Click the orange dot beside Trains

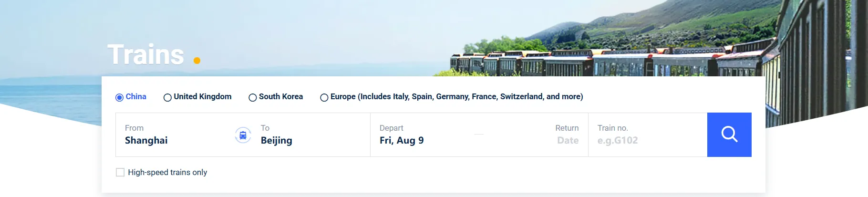point(197,61)
